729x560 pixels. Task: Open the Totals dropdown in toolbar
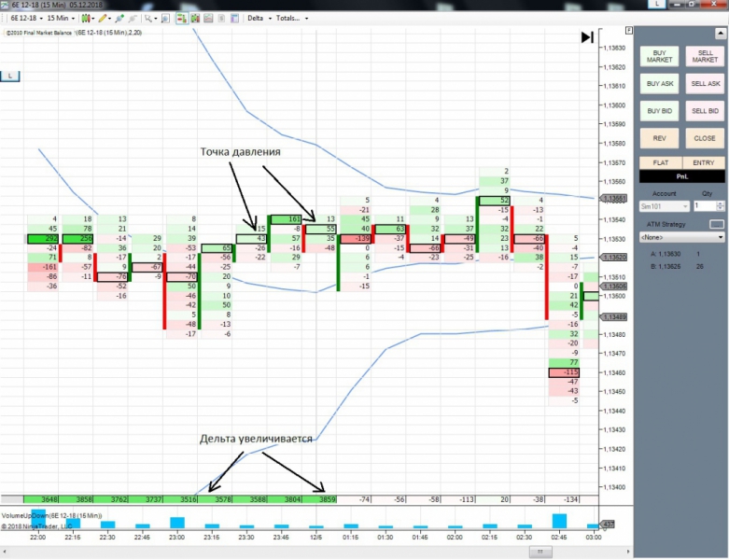pyautogui.click(x=292, y=18)
